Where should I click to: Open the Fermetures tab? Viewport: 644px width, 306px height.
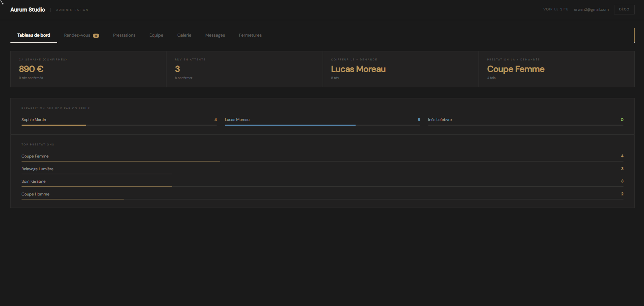click(x=250, y=35)
